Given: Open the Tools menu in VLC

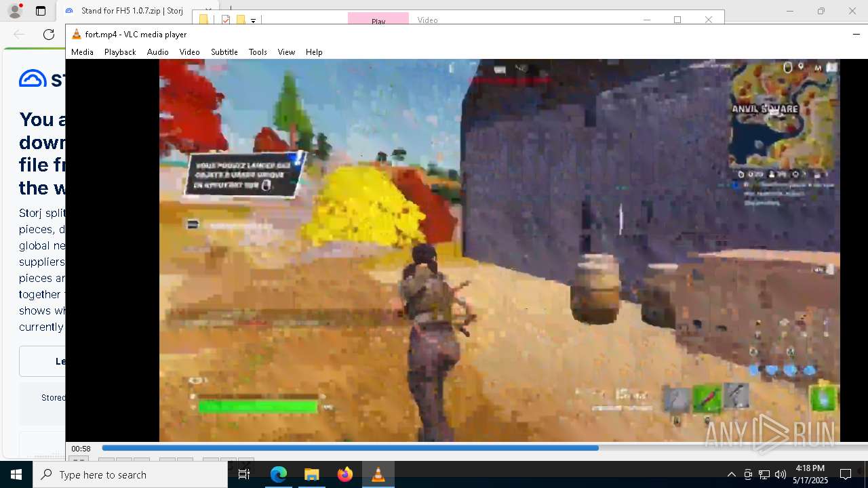Looking at the screenshot, I should (258, 52).
